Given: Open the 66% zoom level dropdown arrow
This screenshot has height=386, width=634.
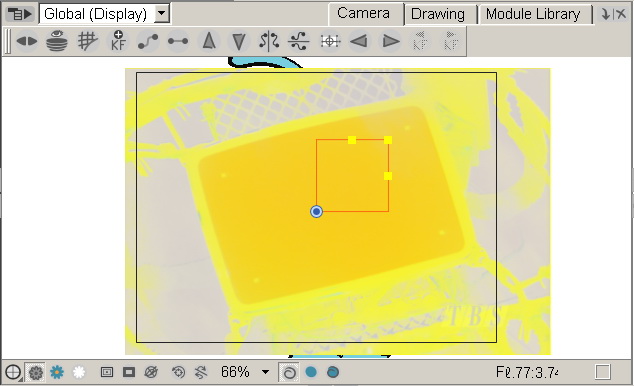Looking at the screenshot, I should click(x=265, y=372).
